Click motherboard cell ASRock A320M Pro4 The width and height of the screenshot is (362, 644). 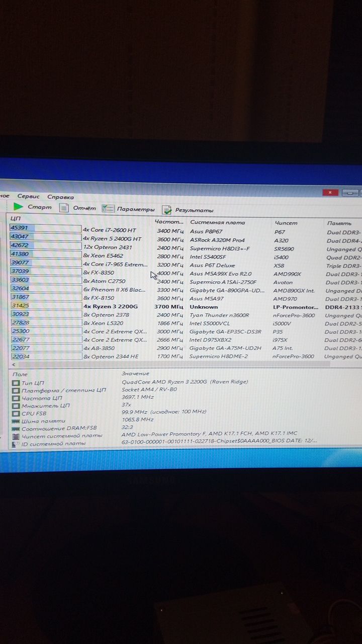tap(217, 240)
